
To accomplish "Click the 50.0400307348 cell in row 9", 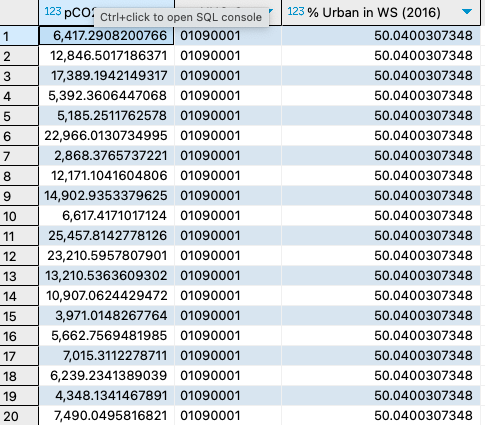I will [381, 196].
